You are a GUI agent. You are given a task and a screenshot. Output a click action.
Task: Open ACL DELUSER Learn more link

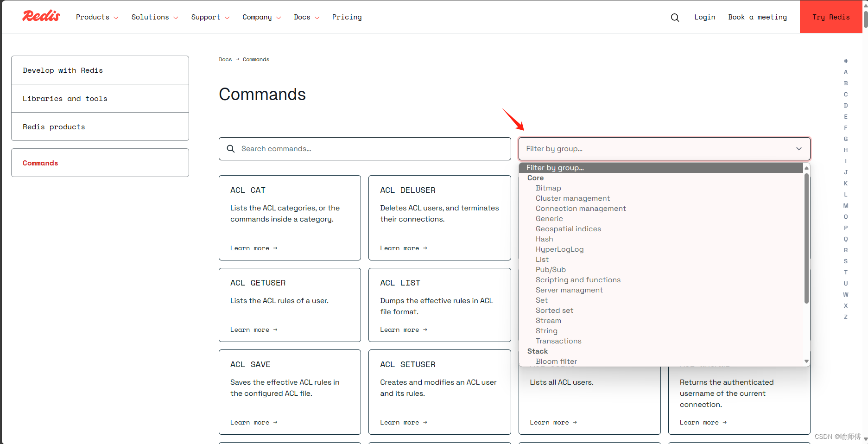[403, 248]
